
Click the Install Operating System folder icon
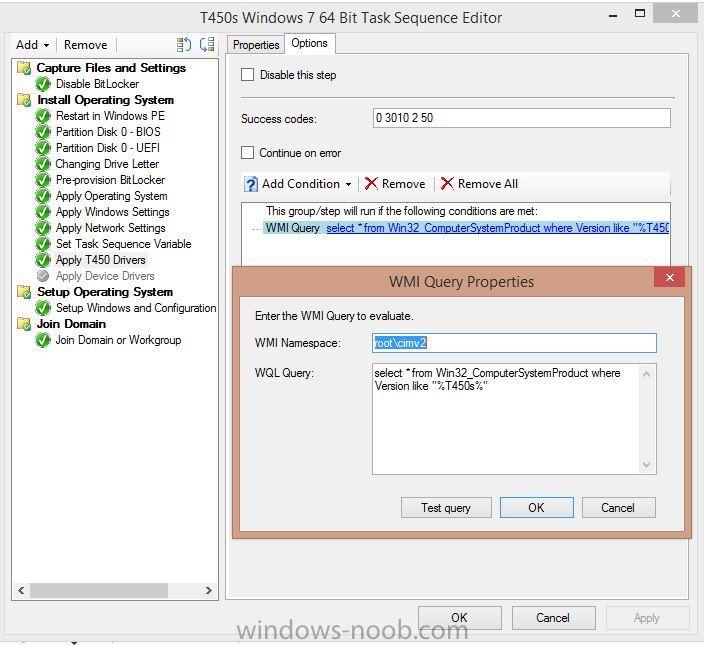[24, 100]
